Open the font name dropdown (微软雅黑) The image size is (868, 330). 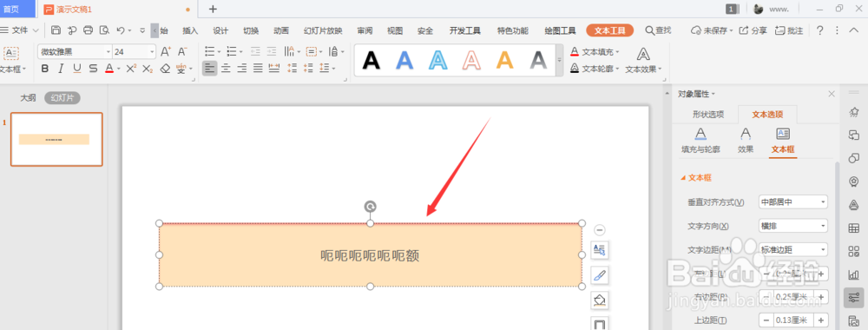point(108,51)
